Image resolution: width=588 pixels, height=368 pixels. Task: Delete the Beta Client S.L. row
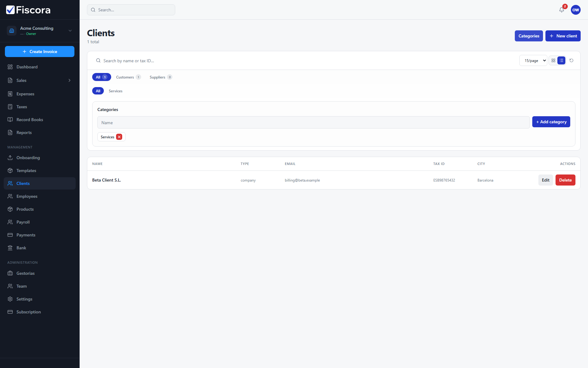pos(565,180)
